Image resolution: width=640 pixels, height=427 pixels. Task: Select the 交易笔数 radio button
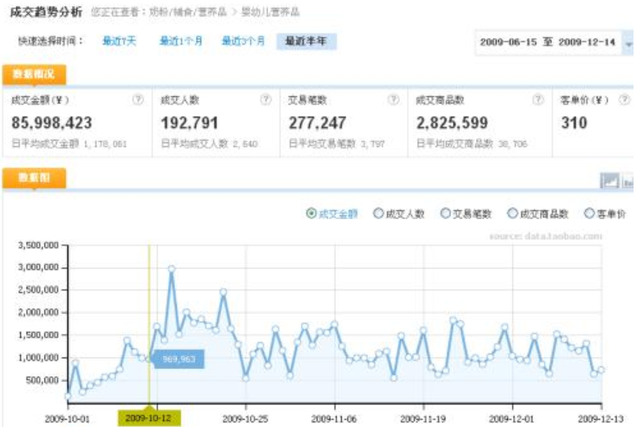[x=445, y=213]
